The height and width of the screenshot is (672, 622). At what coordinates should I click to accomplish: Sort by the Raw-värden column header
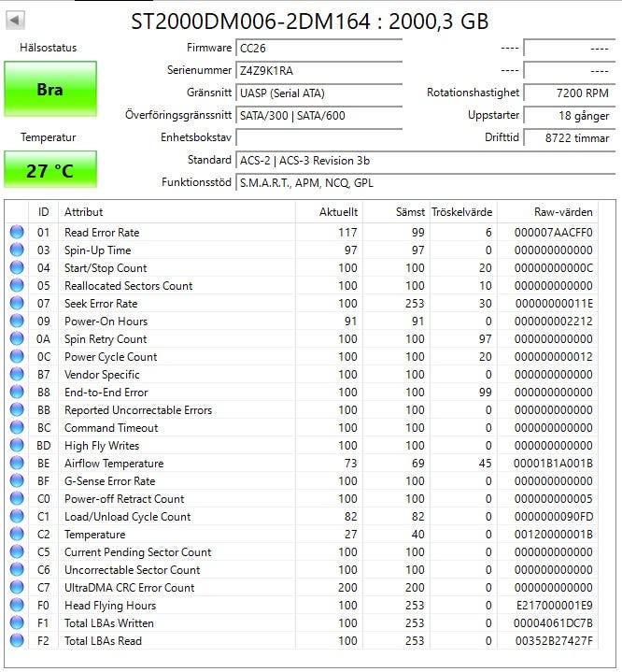tap(547, 212)
